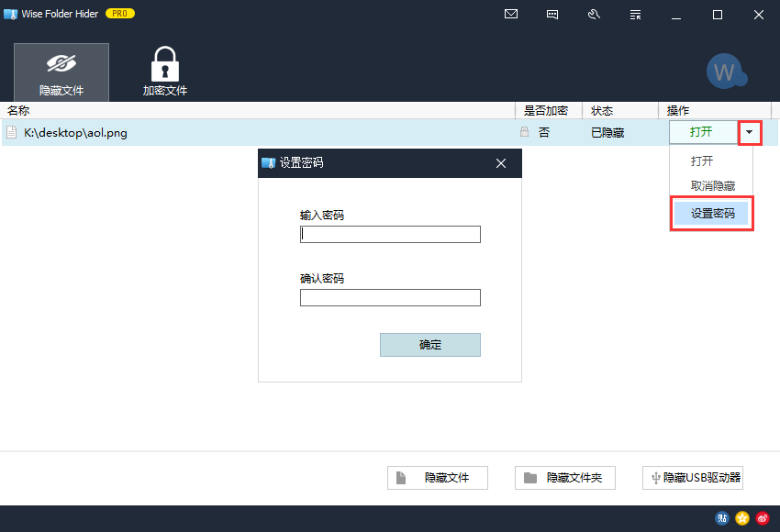Viewport: 780px width, 532px height.
Task: Click the 输入密码 password field
Action: click(390, 234)
